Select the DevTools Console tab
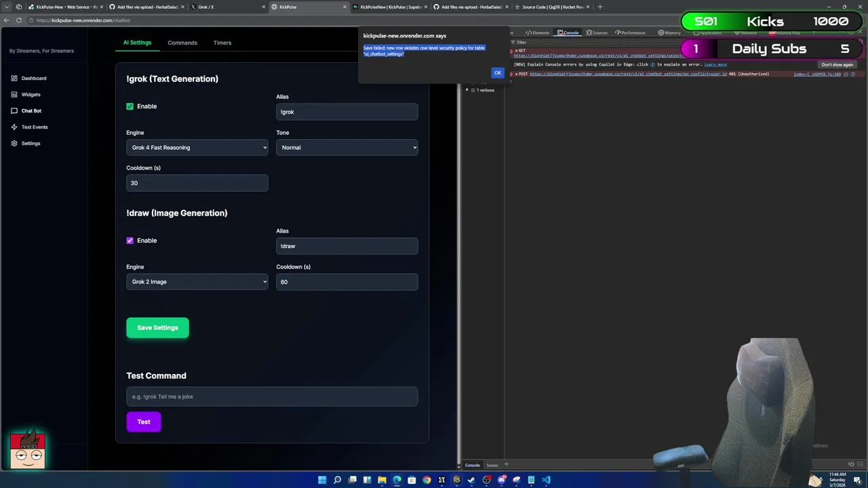Image resolution: width=868 pixels, height=488 pixels. (568, 33)
